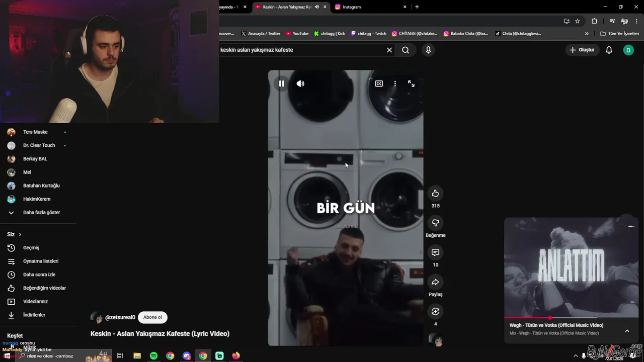Open the D account avatar menu
The width and height of the screenshot is (644, 362).
(x=628, y=50)
